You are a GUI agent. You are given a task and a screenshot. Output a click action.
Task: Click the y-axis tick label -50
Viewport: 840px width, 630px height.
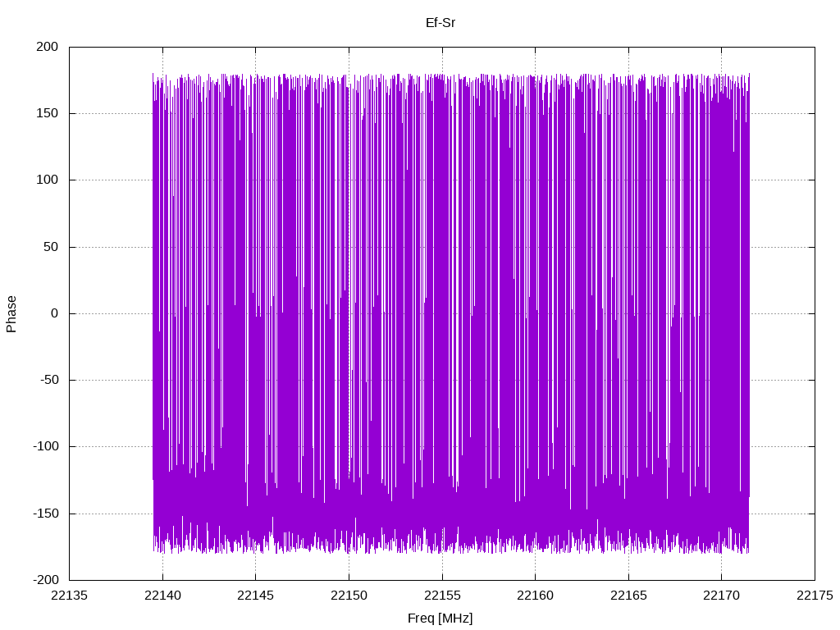[x=48, y=380]
